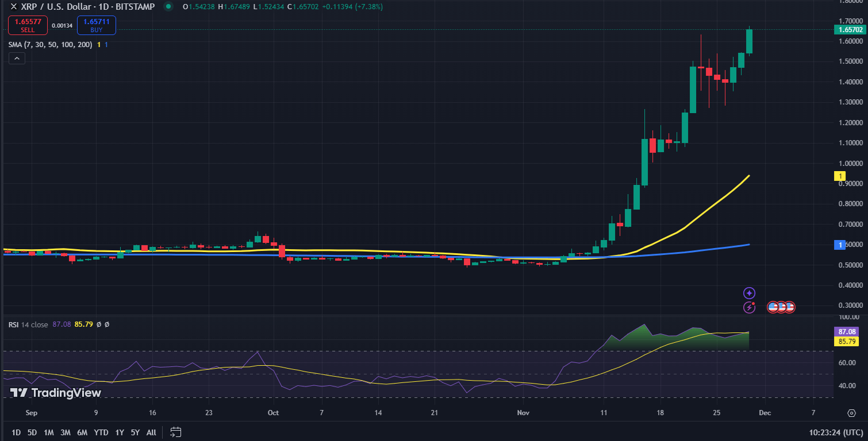Collapse the indicator legend with the chevron
868x441 pixels.
point(16,58)
